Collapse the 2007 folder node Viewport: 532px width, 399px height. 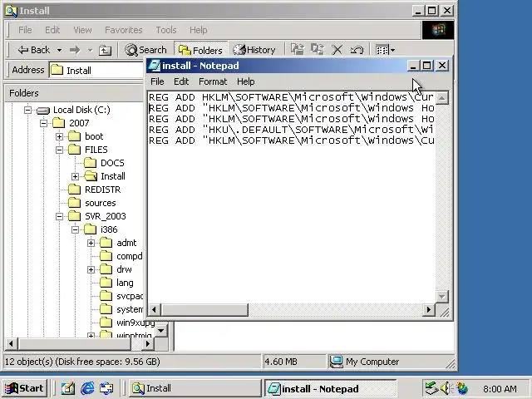43,123
